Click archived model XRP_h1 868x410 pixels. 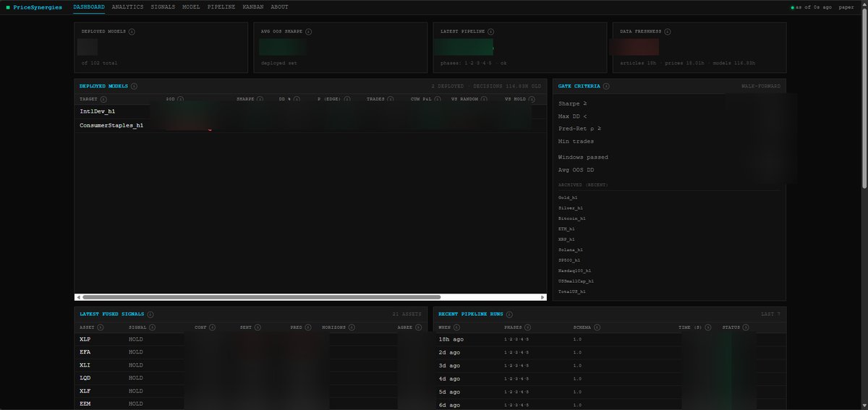point(566,239)
